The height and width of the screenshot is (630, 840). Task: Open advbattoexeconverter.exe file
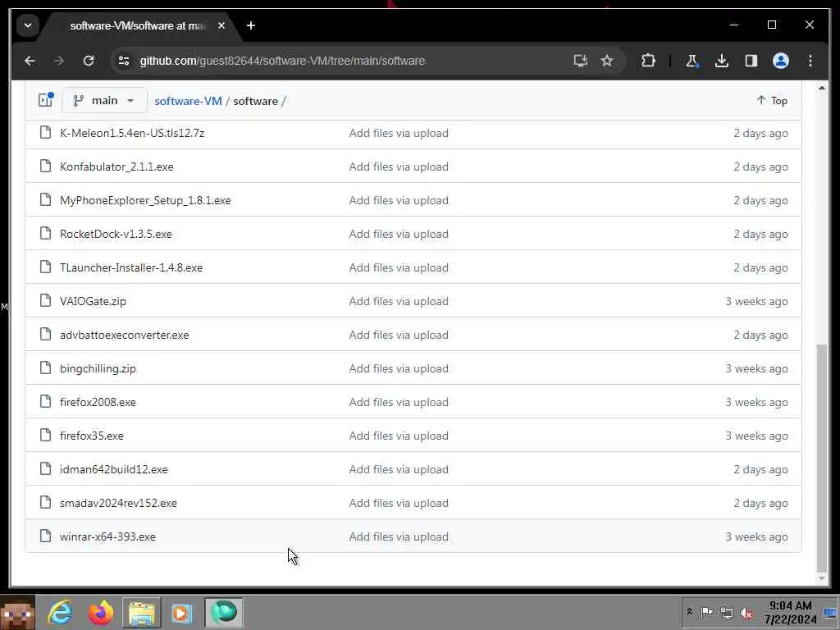[x=125, y=335]
